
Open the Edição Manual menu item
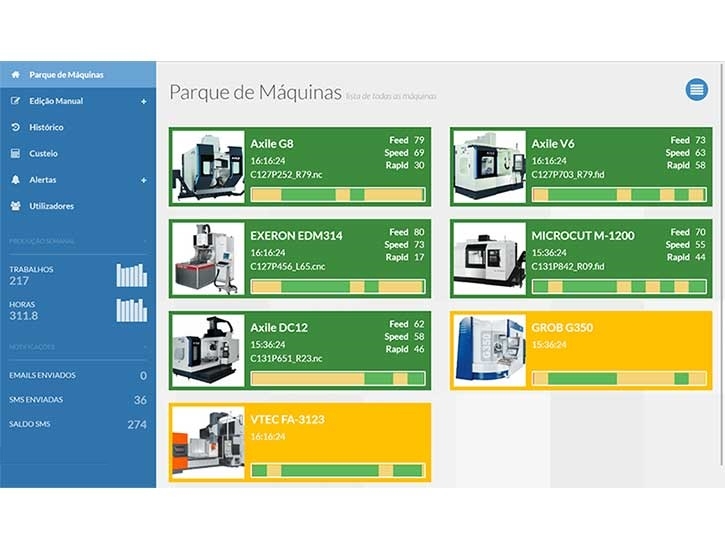click(x=78, y=101)
